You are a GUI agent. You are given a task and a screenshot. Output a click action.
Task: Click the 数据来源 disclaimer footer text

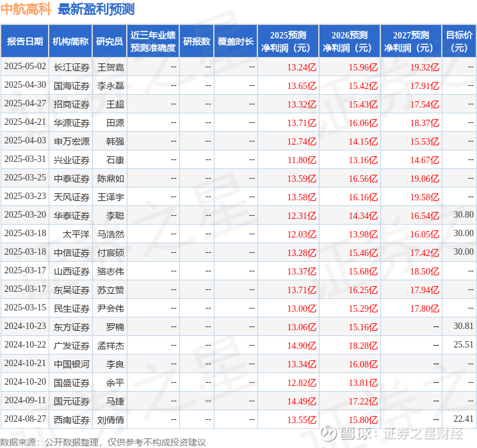coord(103,442)
